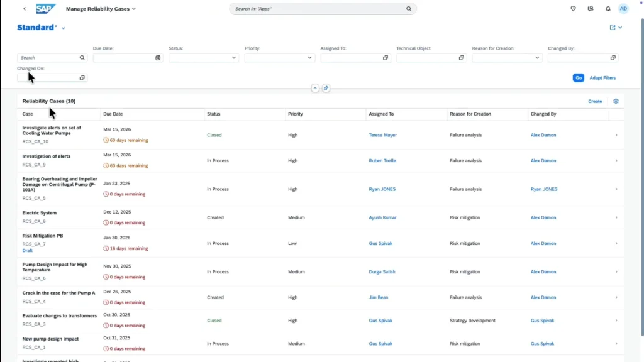Expand the share options chevron in the top right
This screenshot has width=644, height=362.
620,28
